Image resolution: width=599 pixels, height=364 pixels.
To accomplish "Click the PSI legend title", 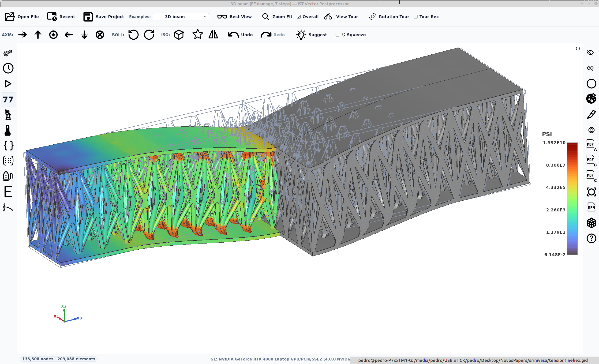I will [547, 134].
